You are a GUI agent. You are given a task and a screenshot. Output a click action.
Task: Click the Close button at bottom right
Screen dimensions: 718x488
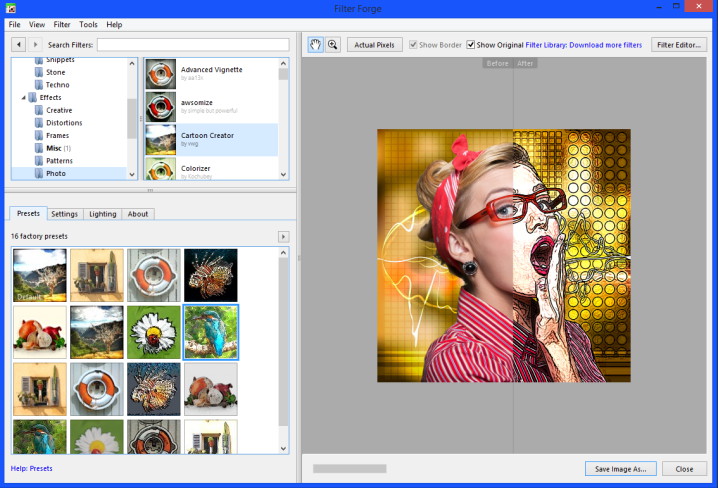684,469
